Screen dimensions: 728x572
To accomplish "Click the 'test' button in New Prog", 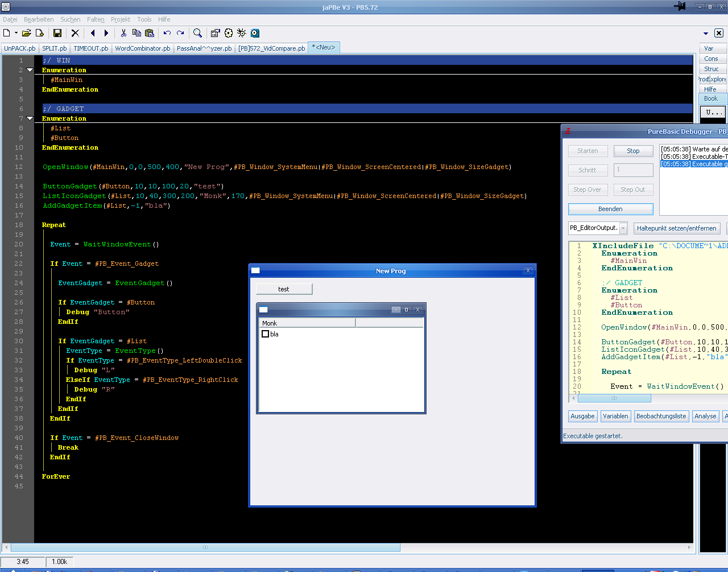I will point(284,289).
